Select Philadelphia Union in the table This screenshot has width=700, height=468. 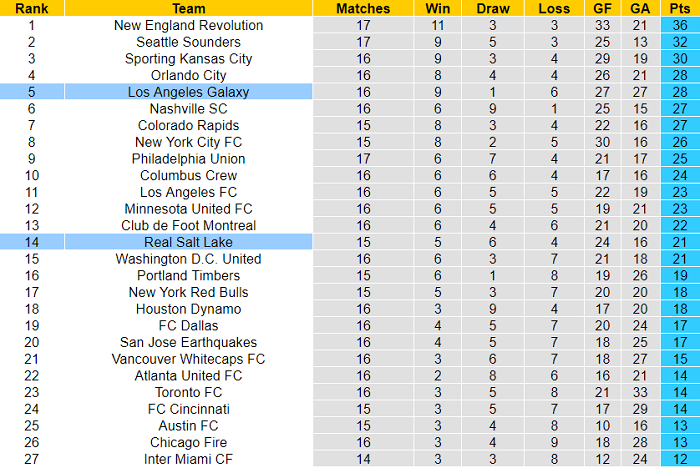[189, 159]
